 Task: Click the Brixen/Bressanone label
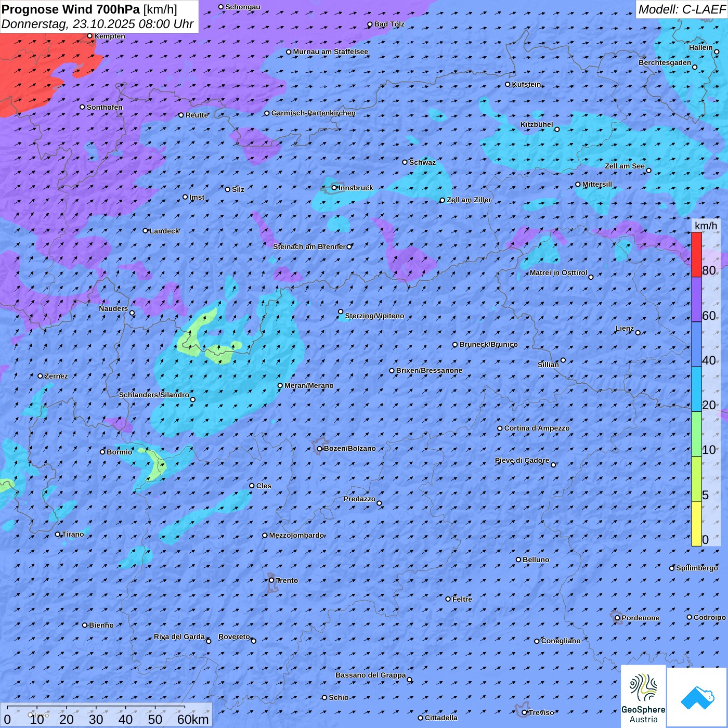pos(429,370)
